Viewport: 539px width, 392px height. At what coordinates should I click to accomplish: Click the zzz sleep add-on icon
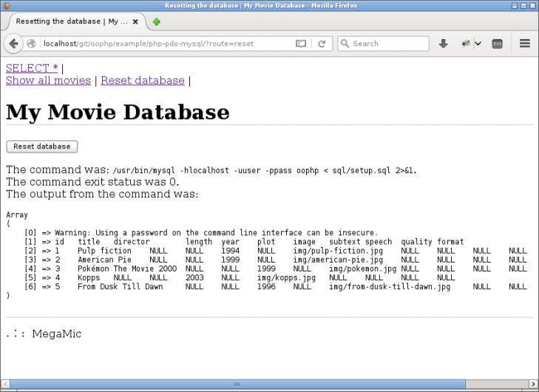click(497, 44)
